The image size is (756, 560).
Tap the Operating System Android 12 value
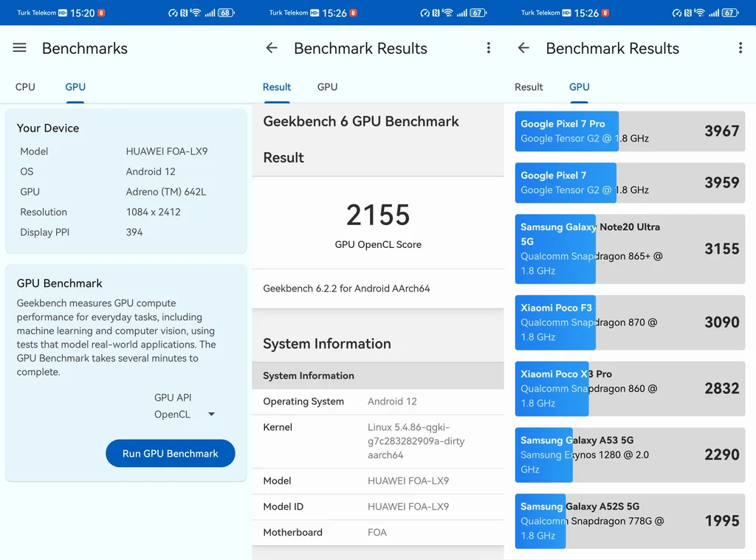(392, 401)
